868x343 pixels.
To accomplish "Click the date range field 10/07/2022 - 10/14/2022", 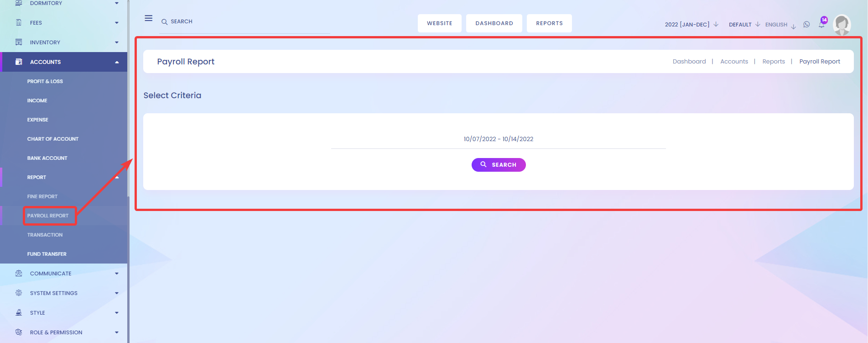I will pyautogui.click(x=499, y=139).
